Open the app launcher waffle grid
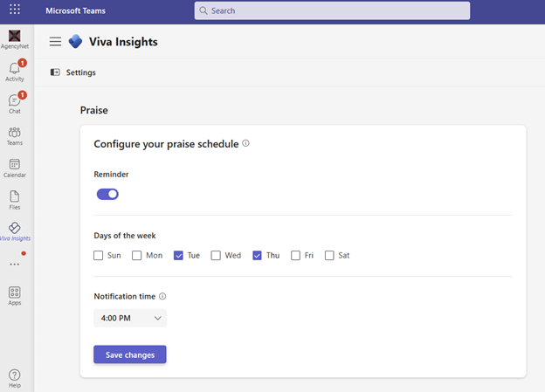This screenshot has width=545, height=392. (x=14, y=10)
